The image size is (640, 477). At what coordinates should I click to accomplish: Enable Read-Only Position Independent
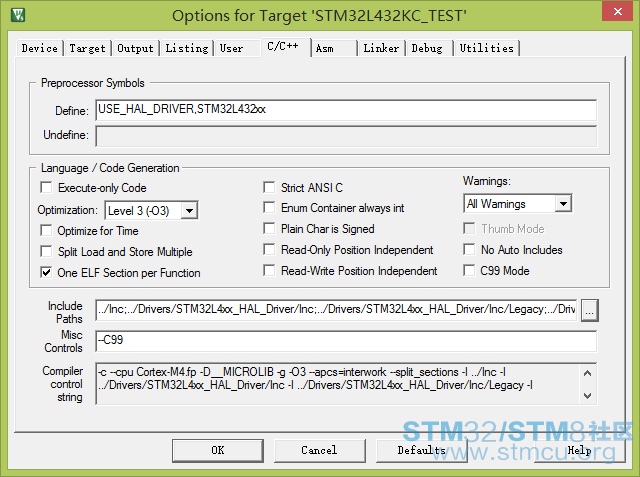point(269,249)
